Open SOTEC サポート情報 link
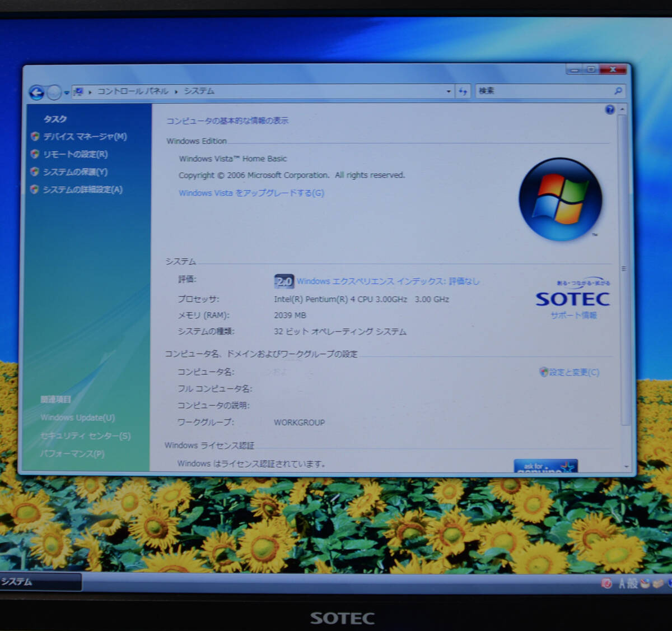Image resolution: width=672 pixels, height=631 pixels. pyautogui.click(x=573, y=315)
